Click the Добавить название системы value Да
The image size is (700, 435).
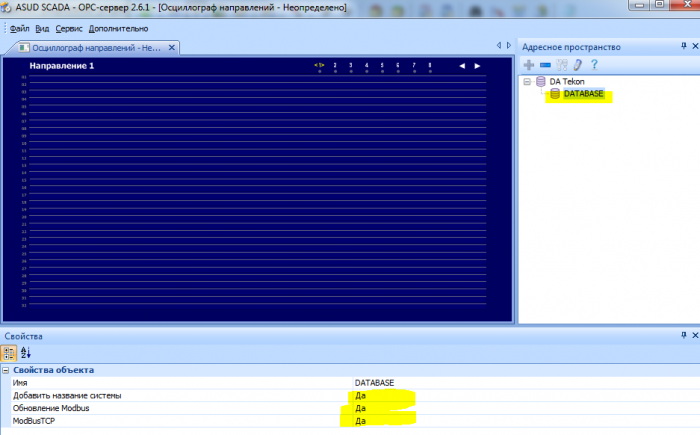[x=360, y=396]
